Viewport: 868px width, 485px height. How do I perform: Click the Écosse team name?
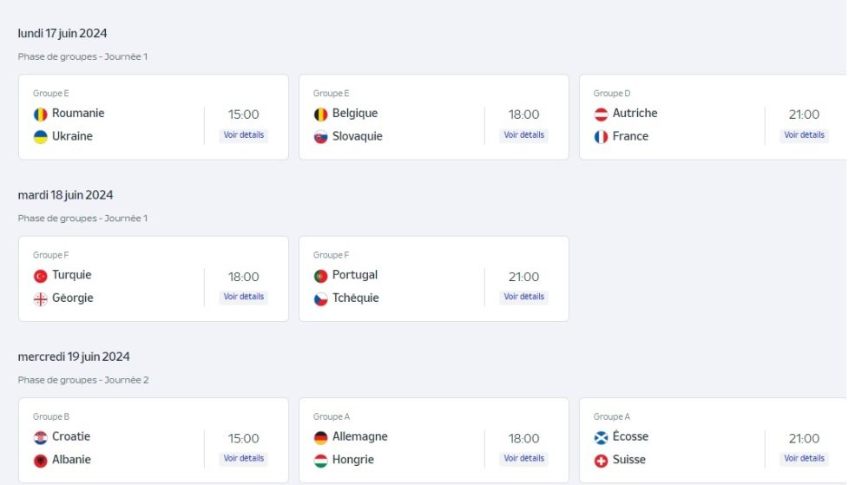[630, 436]
